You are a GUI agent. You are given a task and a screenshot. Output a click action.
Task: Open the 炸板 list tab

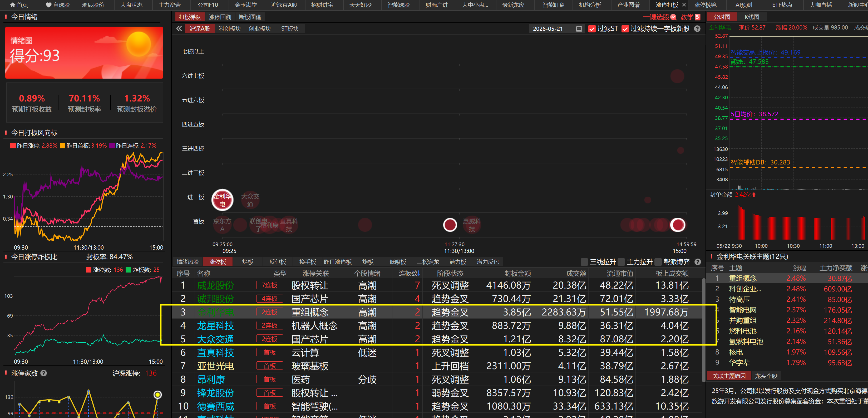368,262
